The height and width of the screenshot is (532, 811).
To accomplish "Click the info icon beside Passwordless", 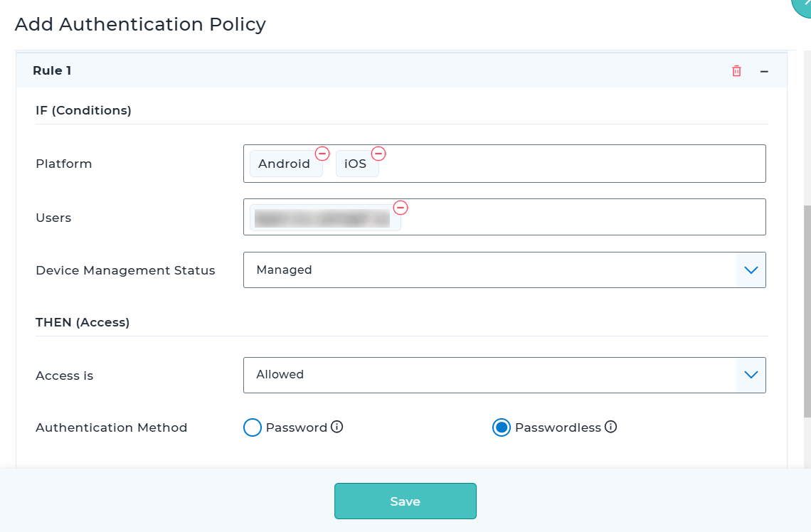I will [610, 427].
